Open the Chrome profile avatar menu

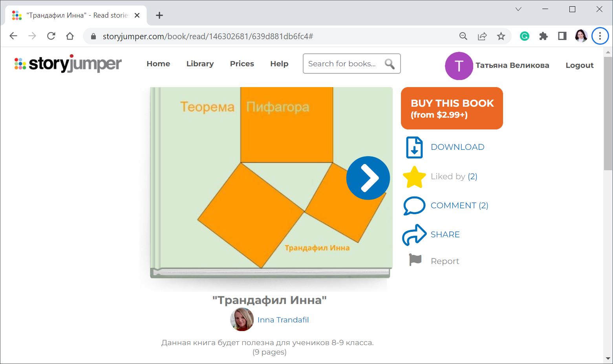coord(581,36)
